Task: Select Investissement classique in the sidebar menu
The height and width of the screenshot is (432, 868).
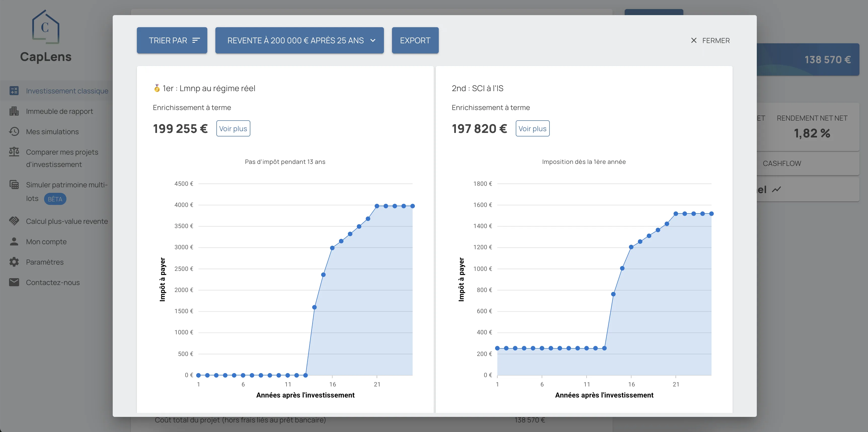Action: click(67, 91)
